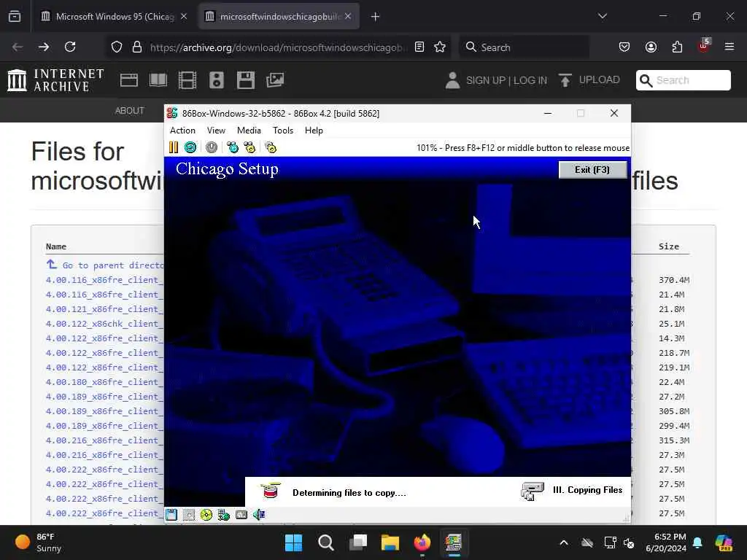Open Pocket save icon in Firefox toolbar
The height and width of the screenshot is (560, 747).
pyautogui.click(x=624, y=47)
